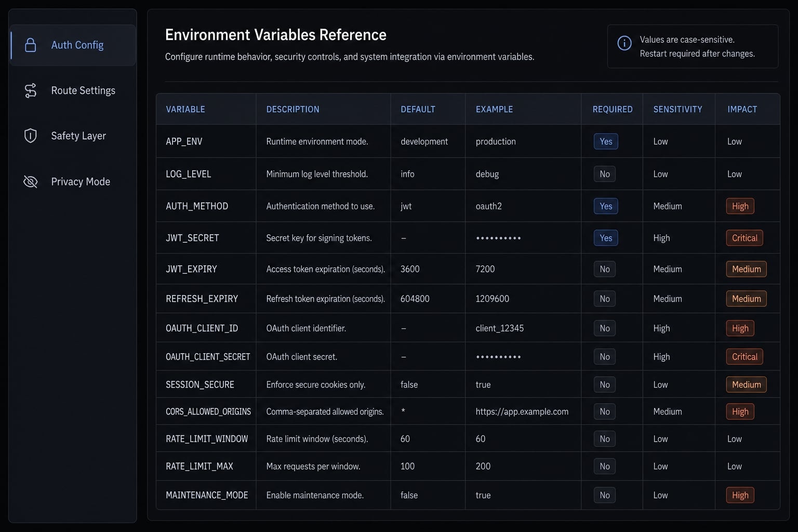The height and width of the screenshot is (532, 798).
Task: Click the production example value
Action: 496,141
